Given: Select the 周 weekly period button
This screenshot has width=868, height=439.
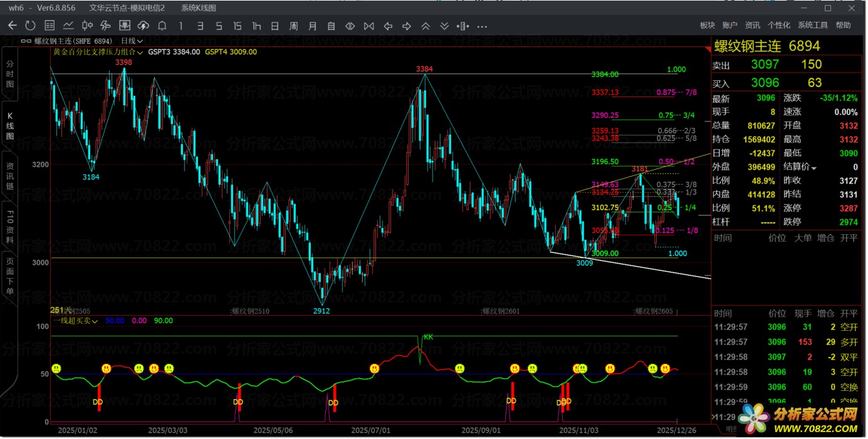Looking at the screenshot, I should (x=293, y=26).
